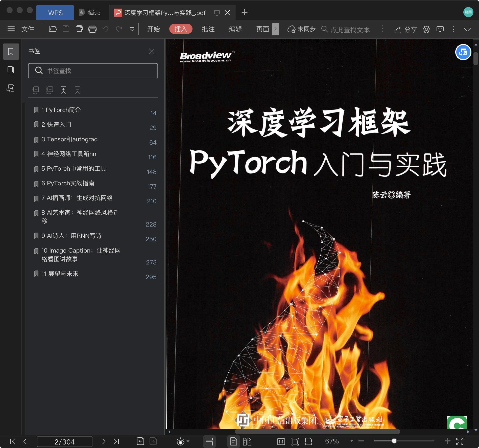Click the add bookmark icon
Viewport: 479px width, 448px height.
coord(63,90)
